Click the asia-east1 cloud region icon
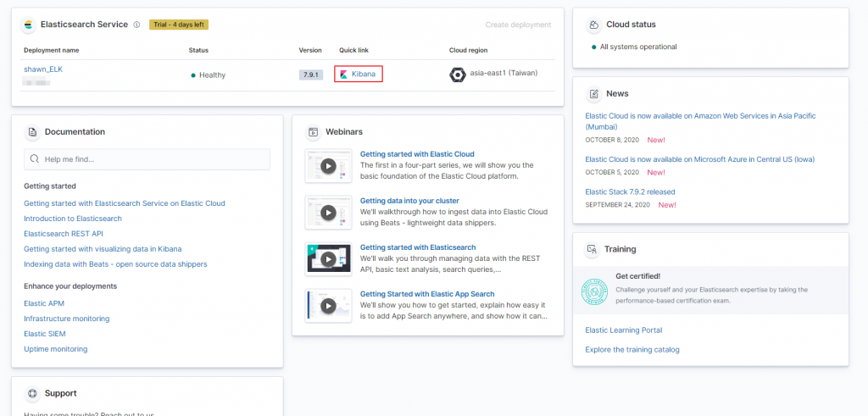 [x=457, y=75]
